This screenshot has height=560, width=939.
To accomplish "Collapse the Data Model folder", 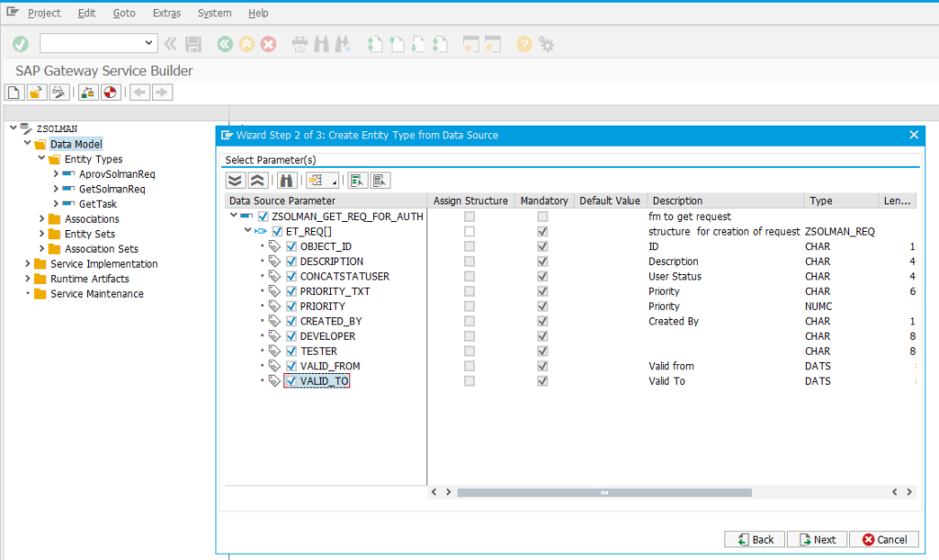I will [27, 143].
